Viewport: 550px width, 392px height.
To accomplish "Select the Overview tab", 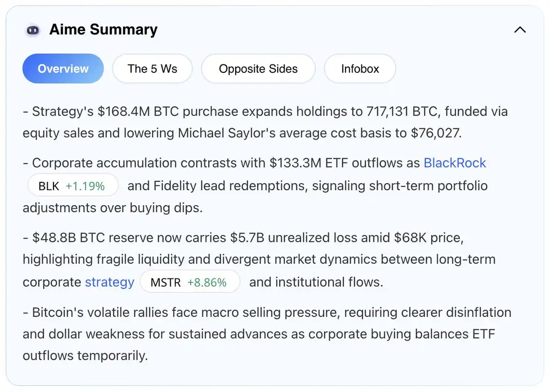I will (63, 69).
